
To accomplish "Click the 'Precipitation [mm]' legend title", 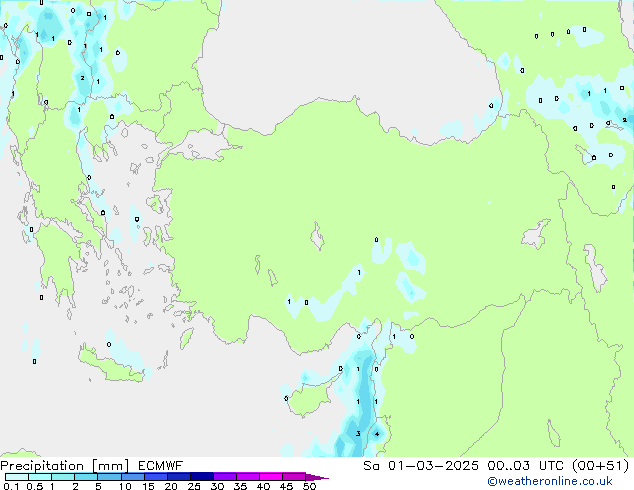I will click(65, 466).
